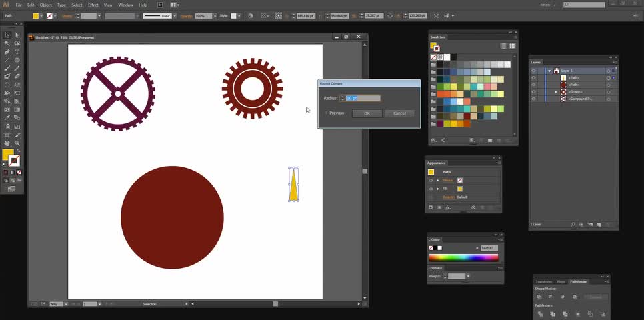This screenshot has height=320, width=644.
Task: Select the Line Segment tool
Action: coord(7,61)
